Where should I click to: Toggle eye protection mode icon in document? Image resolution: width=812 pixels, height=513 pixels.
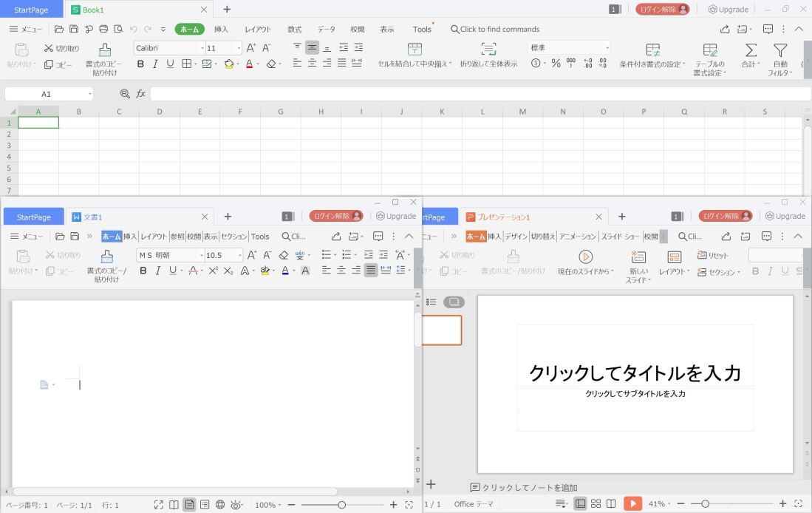(x=236, y=505)
